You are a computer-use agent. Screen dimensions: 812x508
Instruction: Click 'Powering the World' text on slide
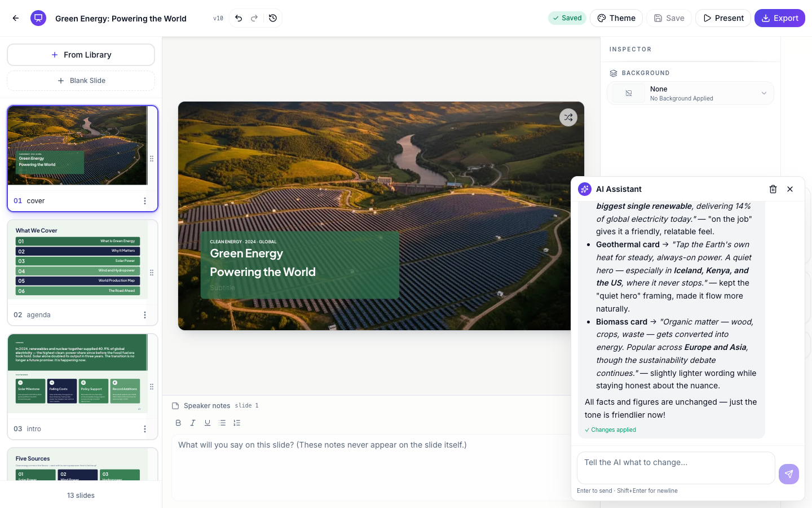click(263, 272)
